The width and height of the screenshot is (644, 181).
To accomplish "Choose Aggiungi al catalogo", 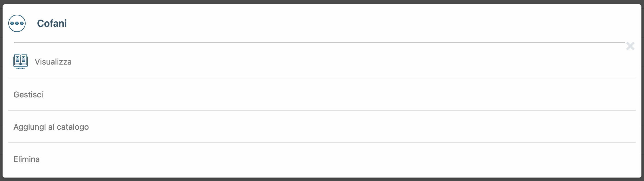I will click(51, 127).
